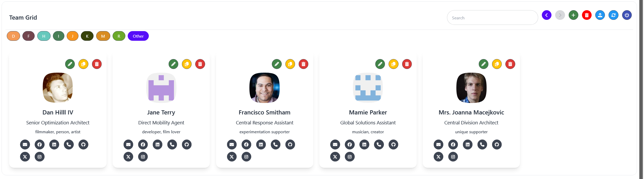Select the Other filter pill

click(138, 36)
